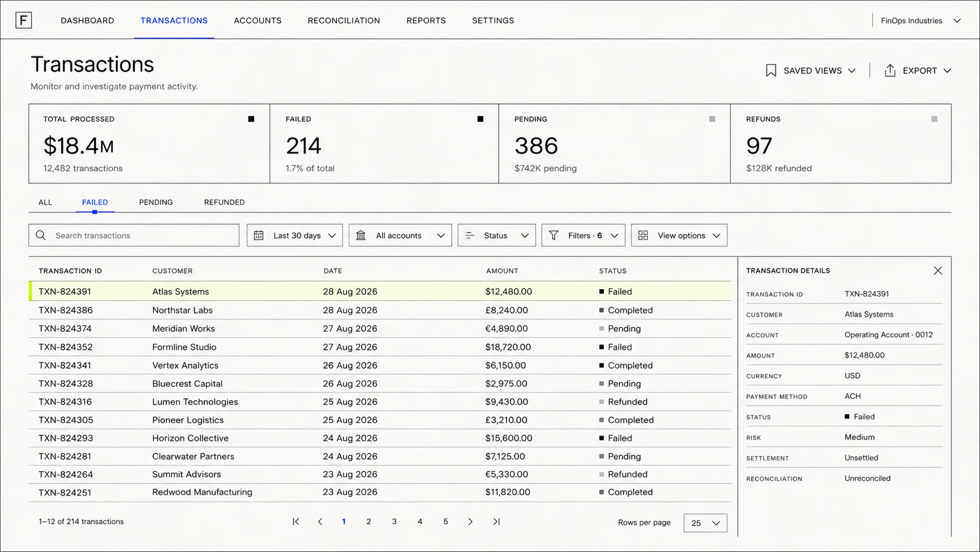Click the funnel Filters icon
The image size is (980, 552).
[553, 235]
